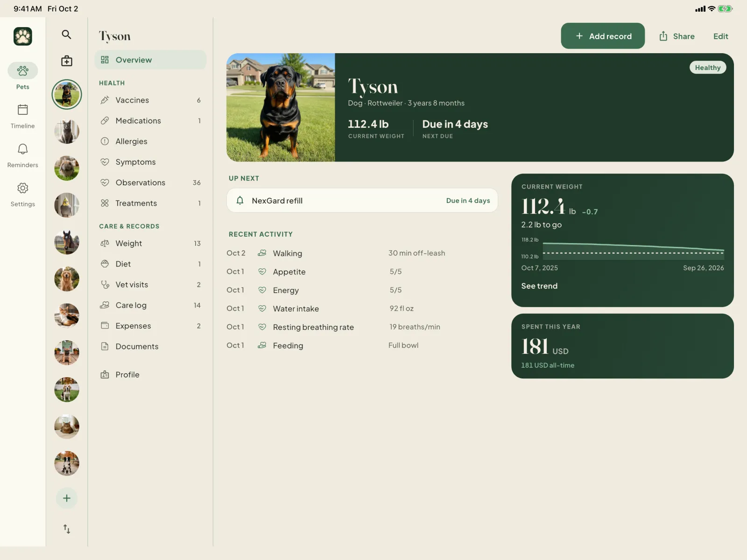Select the horse avatar
747x560 pixels.
[x=67, y=242]
